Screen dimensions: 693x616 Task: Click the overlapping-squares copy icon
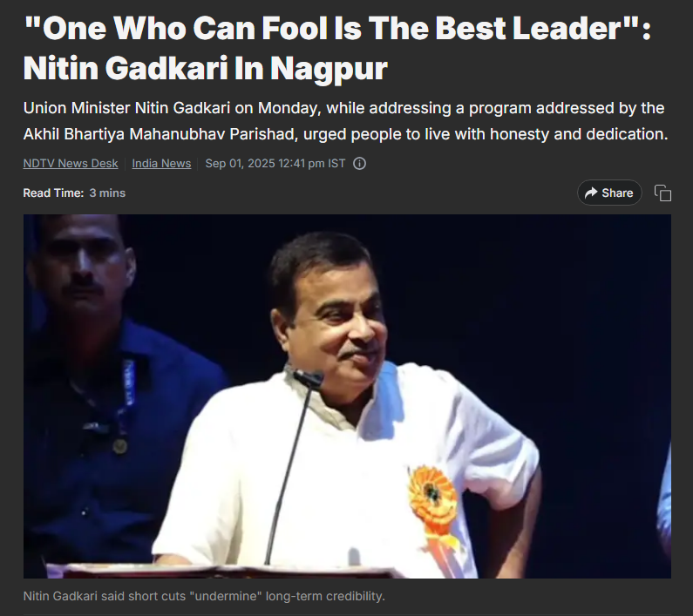(x=662, y=193)
